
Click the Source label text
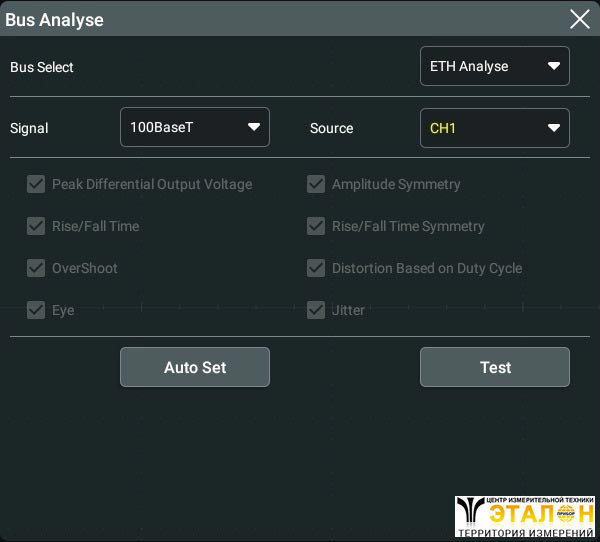331,128
